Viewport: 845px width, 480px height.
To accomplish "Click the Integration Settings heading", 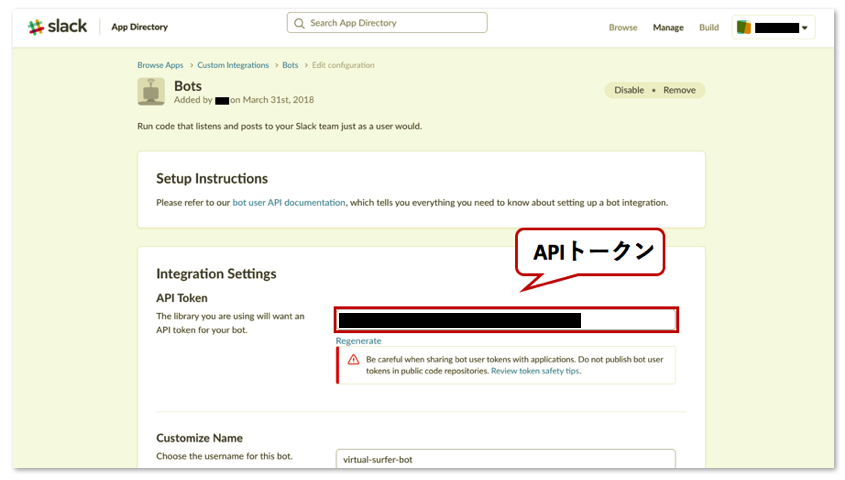I will [x=216, y=274].
